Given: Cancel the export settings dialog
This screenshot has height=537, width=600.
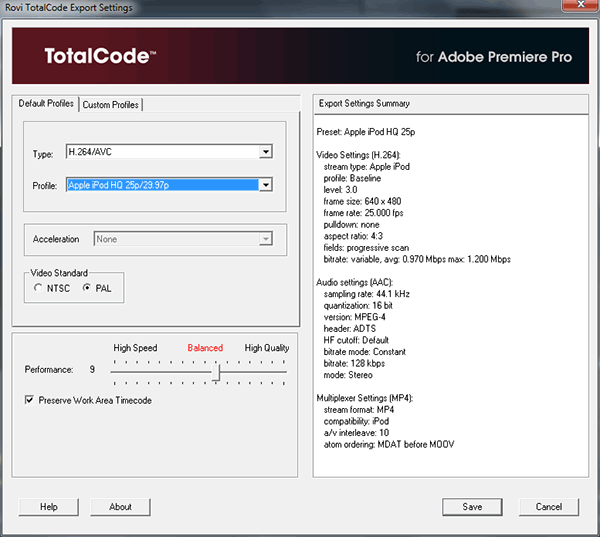Looking at the screenshot, I should point(549,507).
